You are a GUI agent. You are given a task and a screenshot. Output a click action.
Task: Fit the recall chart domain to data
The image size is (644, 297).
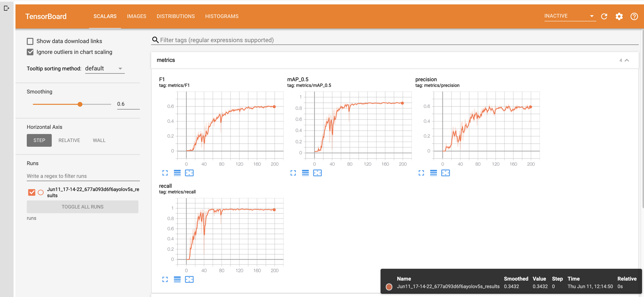click(189, 279)
